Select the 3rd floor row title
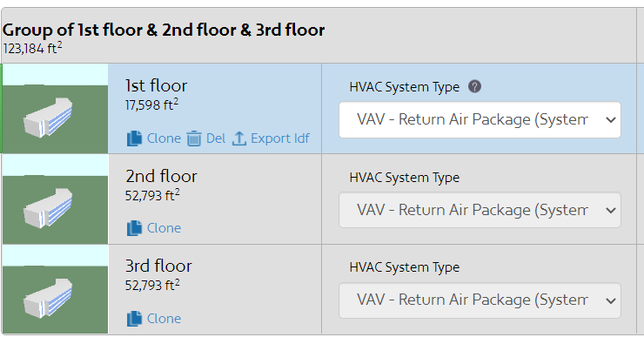Viewport: 644px width, 344px height. [x=158, y=266]
